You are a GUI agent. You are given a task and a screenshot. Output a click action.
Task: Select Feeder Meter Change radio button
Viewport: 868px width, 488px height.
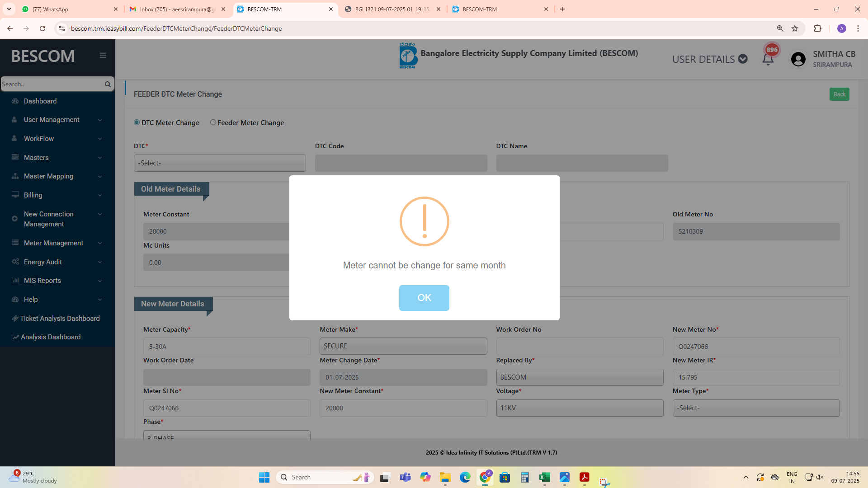[213, 122]
